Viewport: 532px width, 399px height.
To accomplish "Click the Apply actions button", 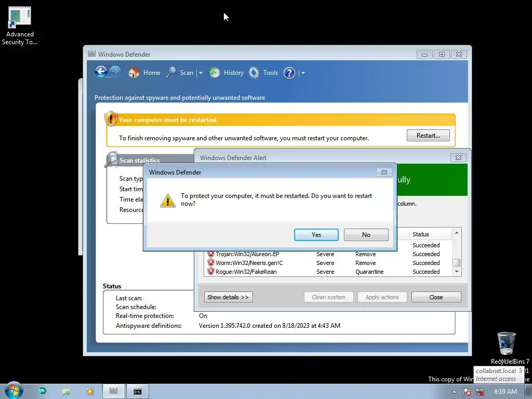I will coord(382,297).
